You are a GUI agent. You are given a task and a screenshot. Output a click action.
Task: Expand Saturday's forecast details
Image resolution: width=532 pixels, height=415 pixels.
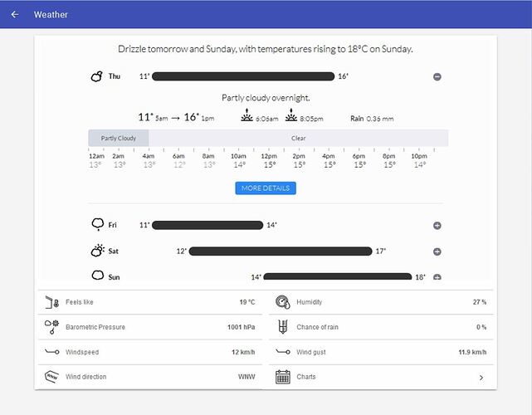click(437, 251)
